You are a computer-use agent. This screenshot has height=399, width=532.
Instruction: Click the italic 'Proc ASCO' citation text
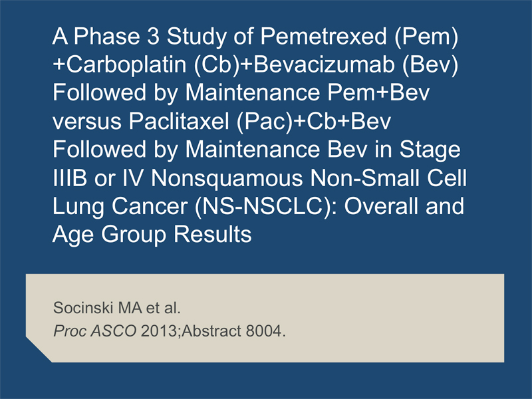point(94,331)
